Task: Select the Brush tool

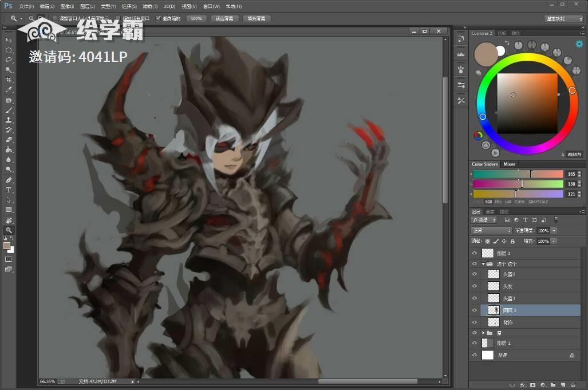Action: pyautogui.click(x=9, y=111)
